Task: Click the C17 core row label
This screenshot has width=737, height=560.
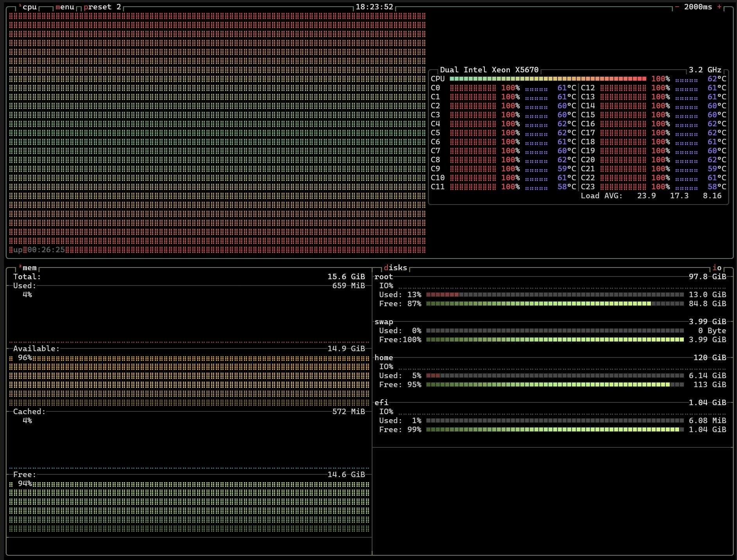Action: [588, 133]
